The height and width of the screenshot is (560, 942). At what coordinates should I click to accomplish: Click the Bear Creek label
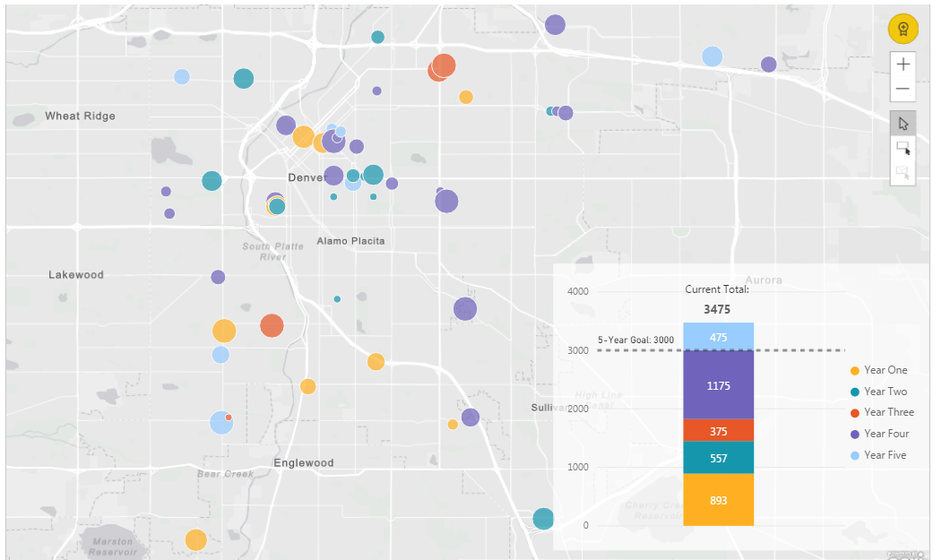tap(225, 474)
